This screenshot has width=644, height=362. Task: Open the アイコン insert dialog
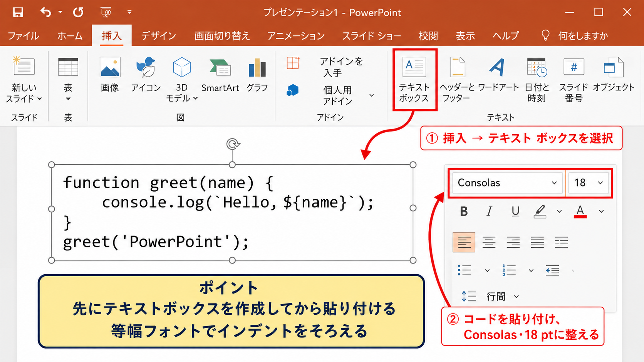coord(146,75)
